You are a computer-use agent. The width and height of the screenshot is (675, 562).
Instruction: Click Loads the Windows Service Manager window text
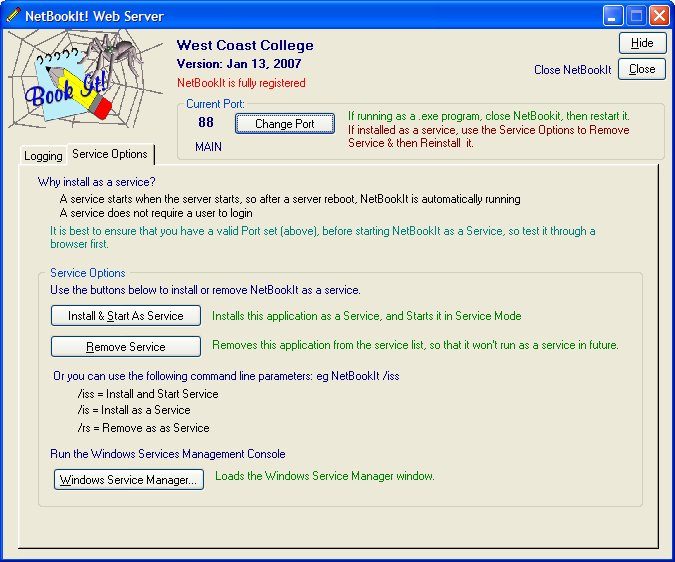(325, 476)
